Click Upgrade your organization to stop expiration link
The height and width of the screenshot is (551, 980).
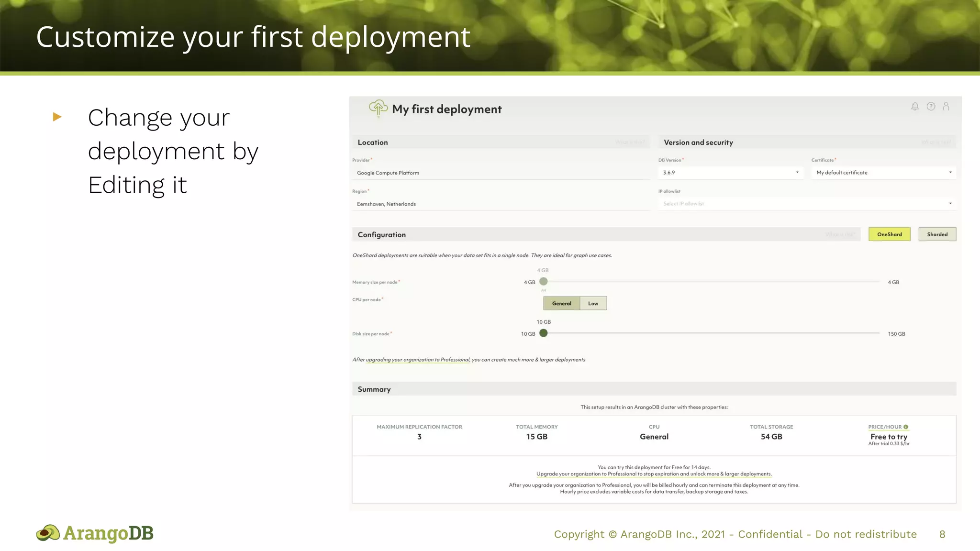[654, 474]
